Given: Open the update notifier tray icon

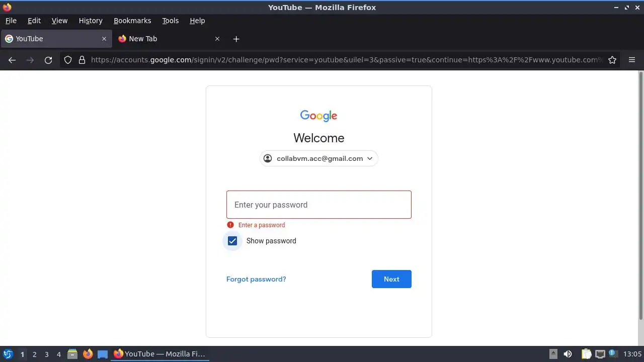Looking at the screenshot, I should point(613,354).
